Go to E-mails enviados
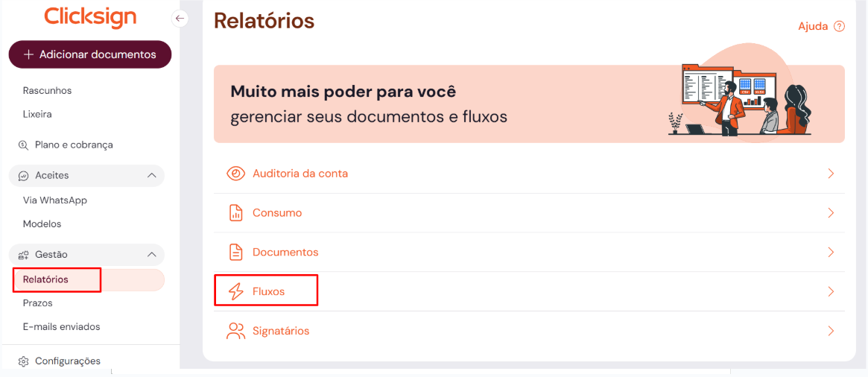868x377 pixels. pos(61,326)
